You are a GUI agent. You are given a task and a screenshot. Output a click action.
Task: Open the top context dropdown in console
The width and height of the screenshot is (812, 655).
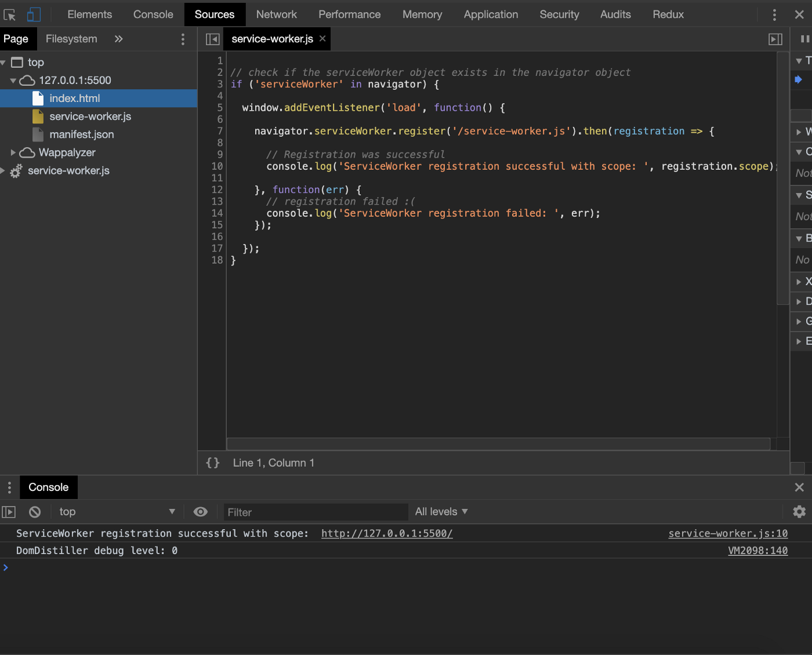click(x=116, y=512)
